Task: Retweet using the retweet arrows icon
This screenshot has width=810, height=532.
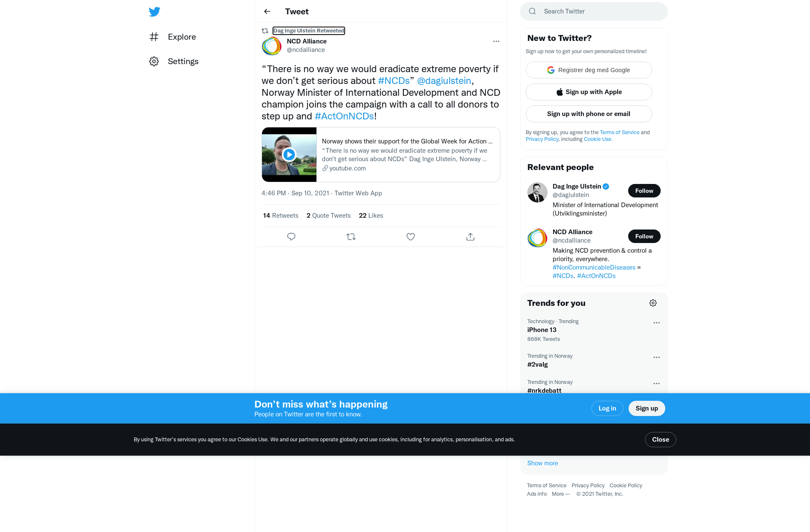Action: (x=351, y=237)
